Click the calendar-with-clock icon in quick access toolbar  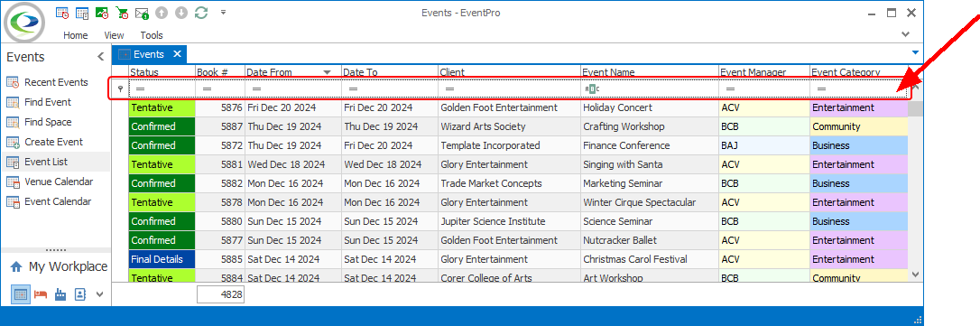62,13
